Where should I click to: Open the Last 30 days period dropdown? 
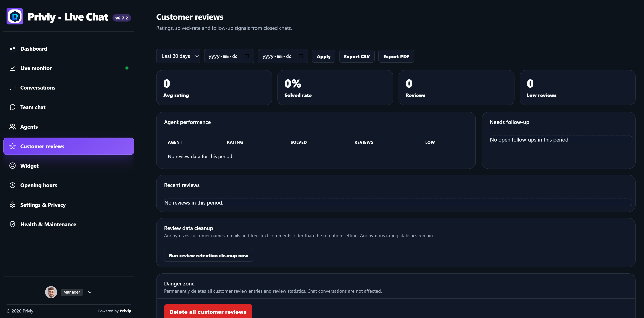click(x=178, y=56)
